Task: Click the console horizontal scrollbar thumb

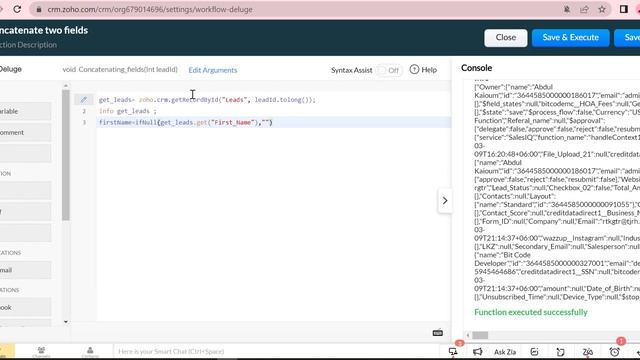Action: click(x=480, y=335)
